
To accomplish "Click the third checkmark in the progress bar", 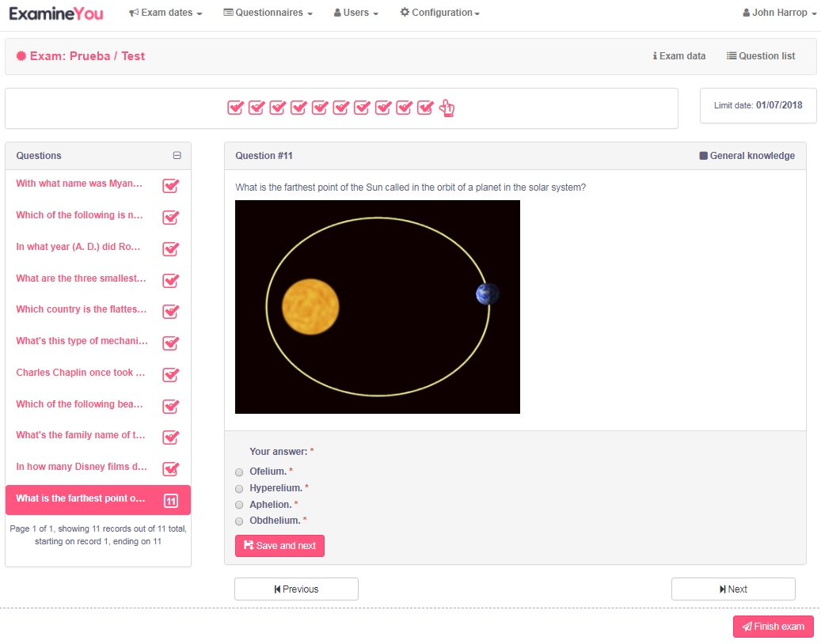I will [x=278, y=108].
